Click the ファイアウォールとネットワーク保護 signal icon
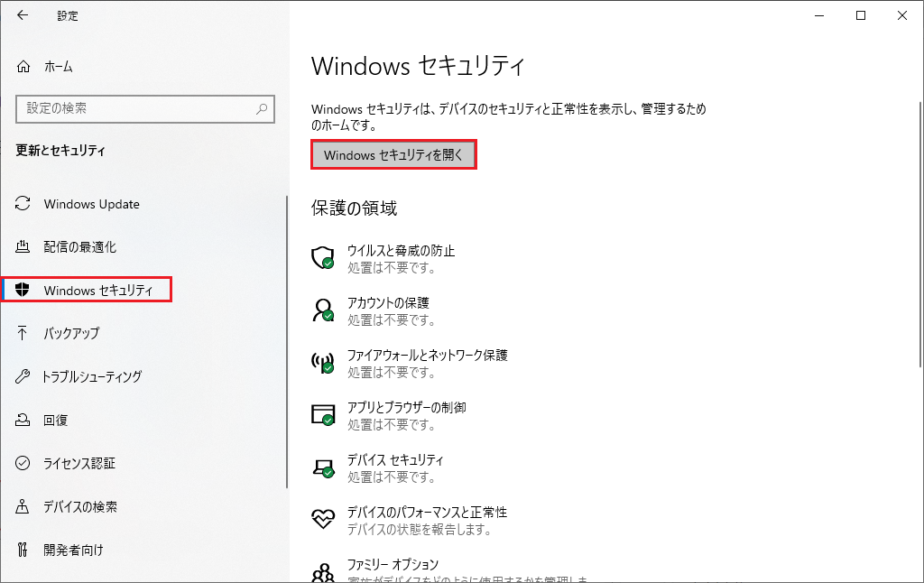Screen dimensions: 924x583 [x=322, y=363]
